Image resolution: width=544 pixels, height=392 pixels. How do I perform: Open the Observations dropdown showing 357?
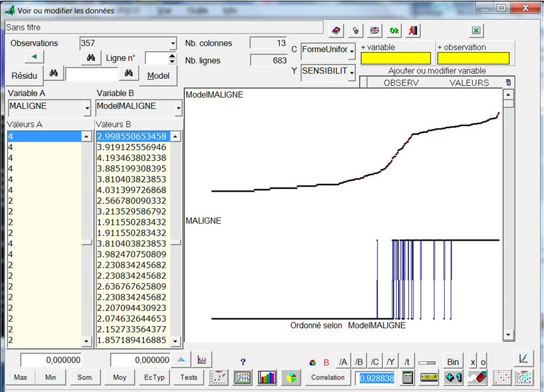[173, 44]
